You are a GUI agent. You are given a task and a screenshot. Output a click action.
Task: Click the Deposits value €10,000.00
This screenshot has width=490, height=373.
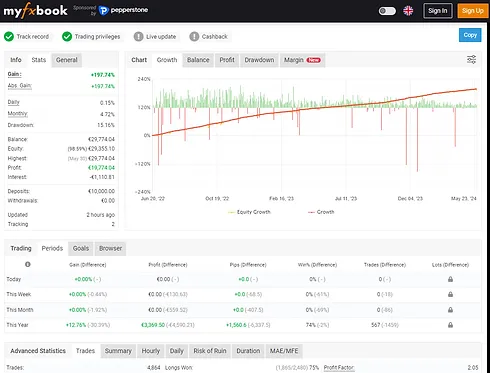(101, 191)
